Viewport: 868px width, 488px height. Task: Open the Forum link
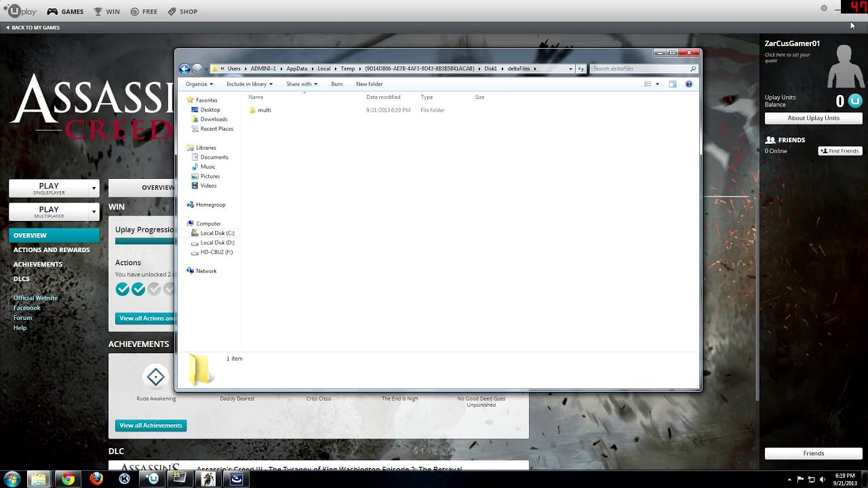click(22, 318)
